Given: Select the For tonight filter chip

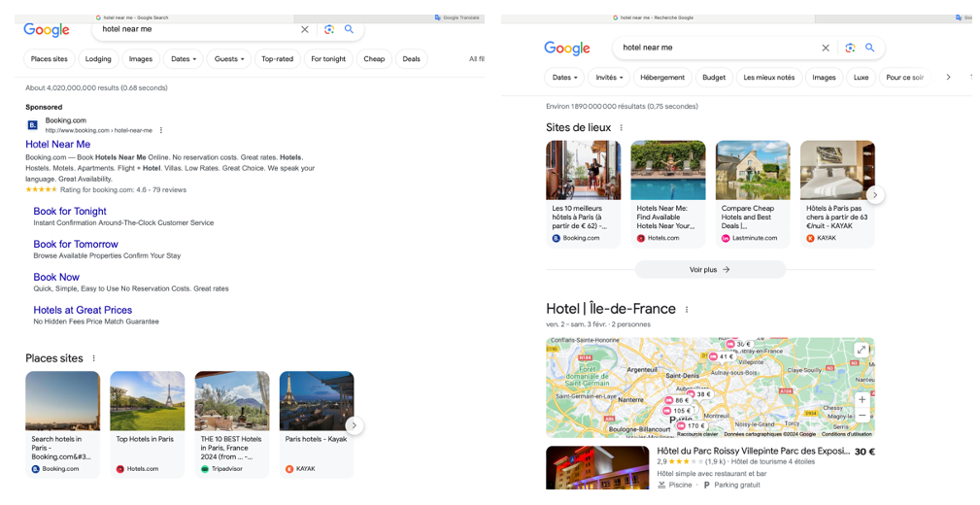Looking at the screenshot, I should (328, 58).
